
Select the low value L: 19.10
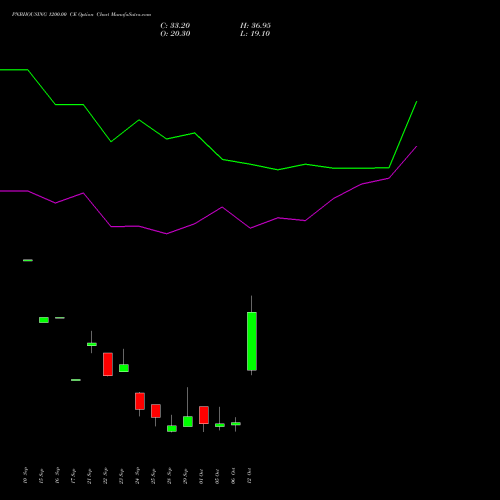(x=255, y=34)
